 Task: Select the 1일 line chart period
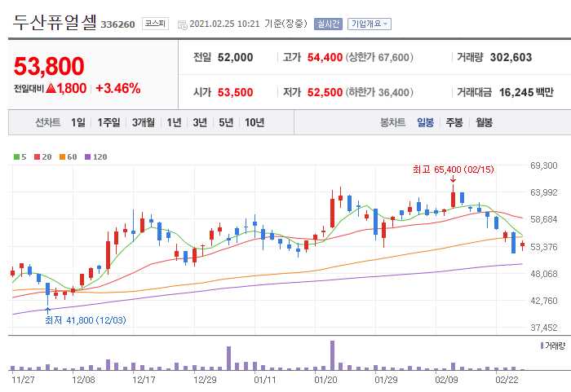[x=78, y=123]
